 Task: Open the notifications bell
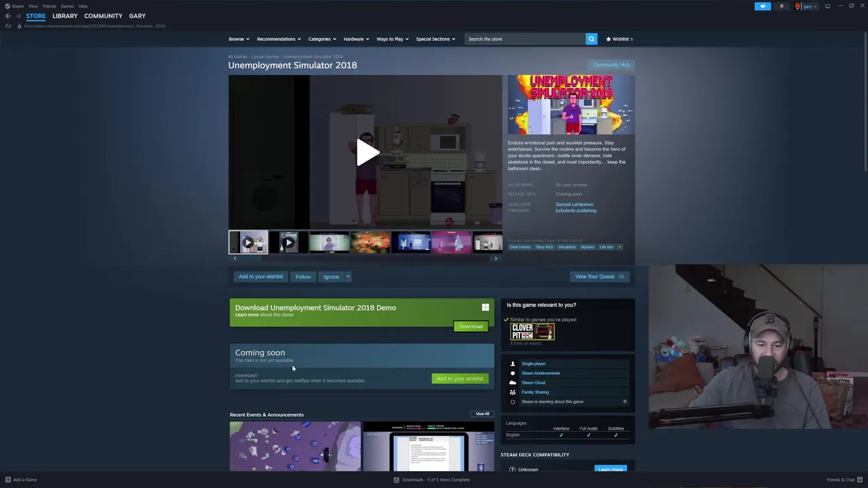pyautogui.click(x=781, y=6)
